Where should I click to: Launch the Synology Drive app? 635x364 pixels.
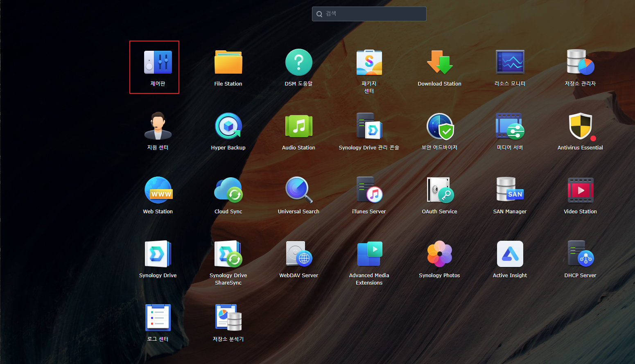pos(158,254)
